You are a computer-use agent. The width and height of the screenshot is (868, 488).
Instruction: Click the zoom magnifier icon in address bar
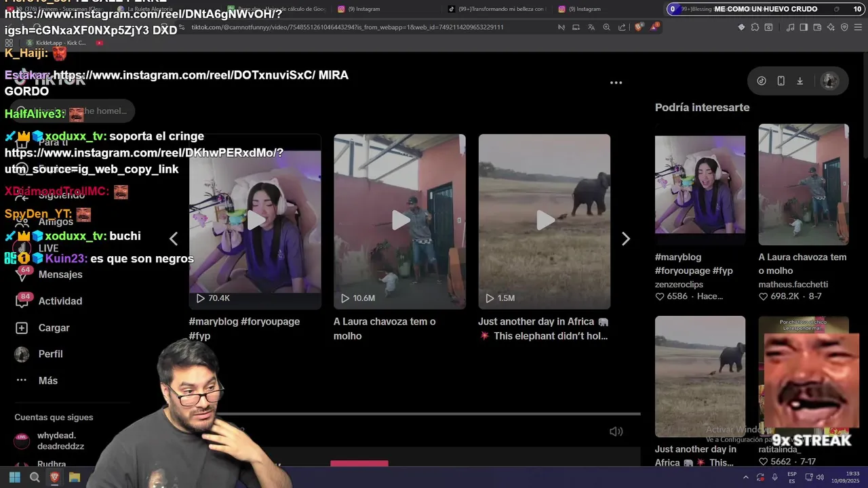coord(606,27)
